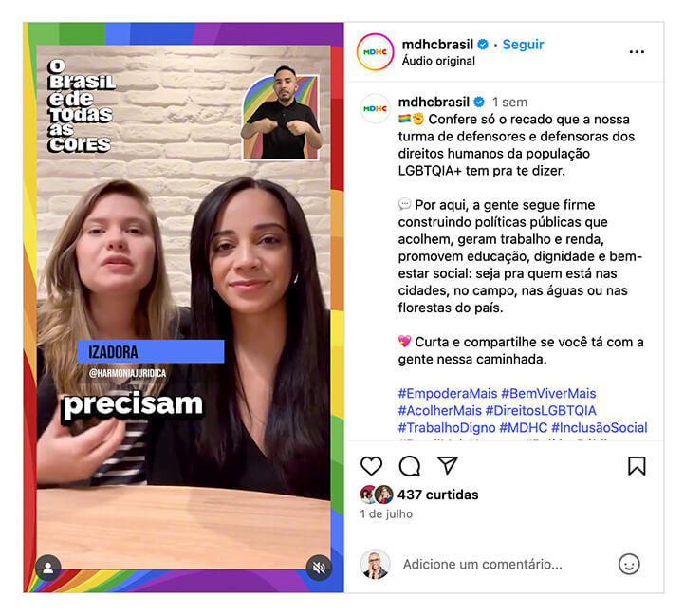Open the mdhcbrasil username in the caption
Viewport: 684px width, 616px height.
coord(434,102)
